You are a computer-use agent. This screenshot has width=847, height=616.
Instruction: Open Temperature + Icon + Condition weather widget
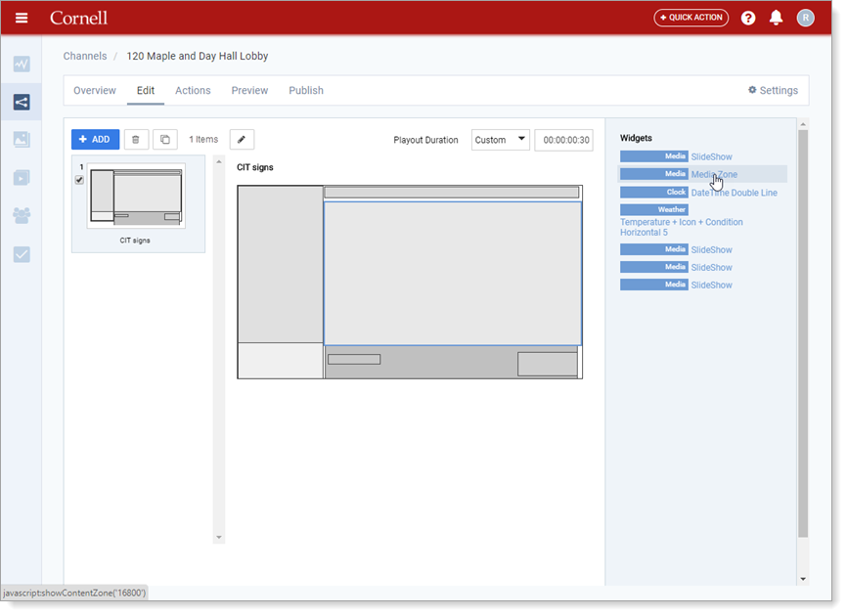tap(681, 227)
